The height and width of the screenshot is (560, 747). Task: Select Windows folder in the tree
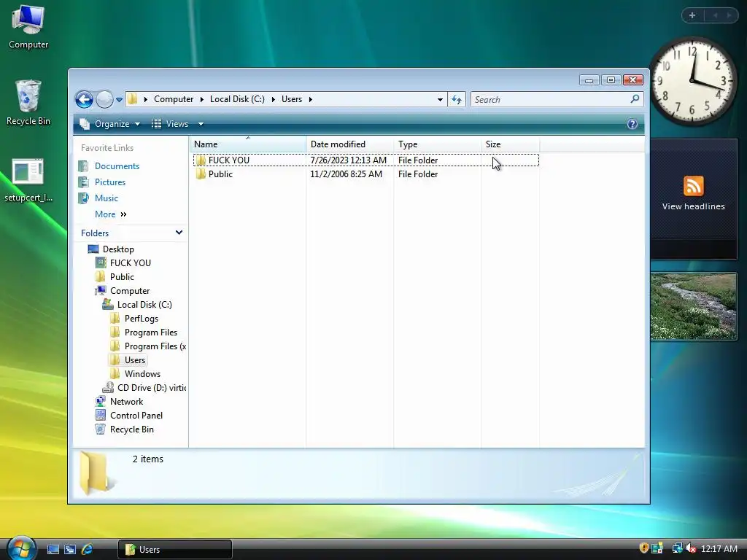coord(142,374)
